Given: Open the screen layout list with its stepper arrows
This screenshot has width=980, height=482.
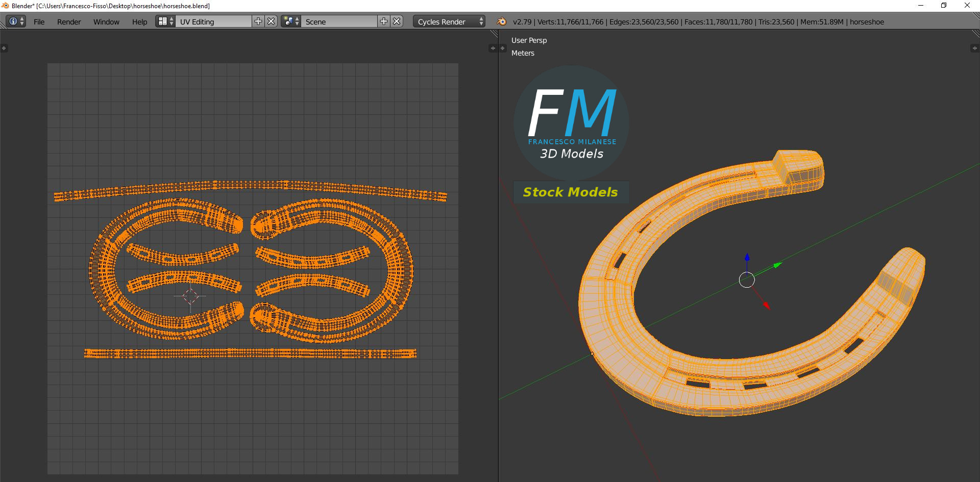Looking at the screenshot, I should 171,21.
